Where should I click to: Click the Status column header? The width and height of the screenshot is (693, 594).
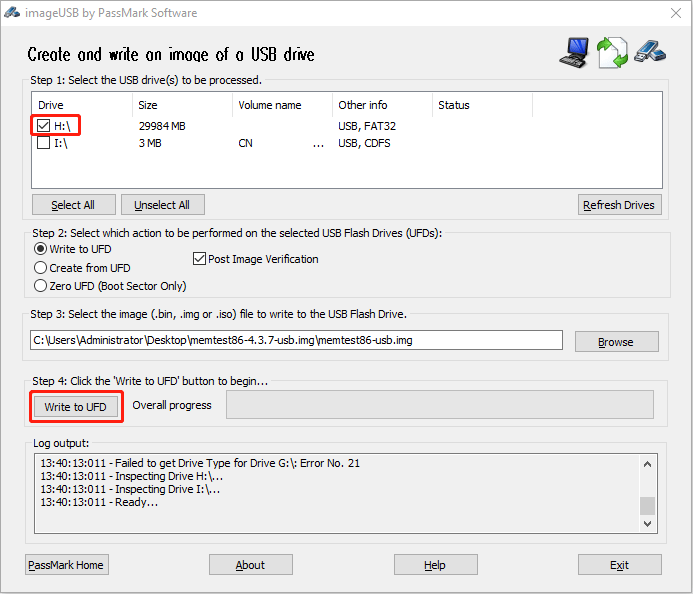pyautogui.click(x=482, y=105)
